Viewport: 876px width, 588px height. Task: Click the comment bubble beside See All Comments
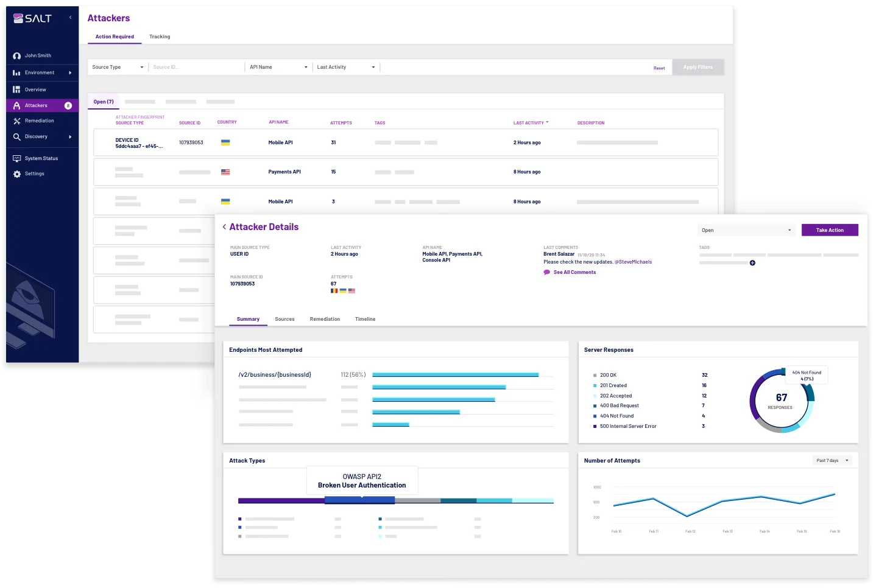click(546, 272)
